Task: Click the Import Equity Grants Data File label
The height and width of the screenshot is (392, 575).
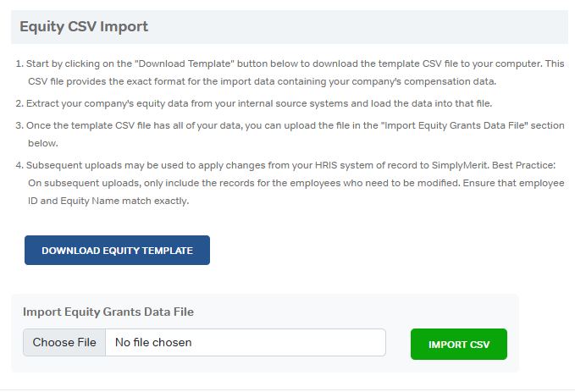Action: pos(108,312)
